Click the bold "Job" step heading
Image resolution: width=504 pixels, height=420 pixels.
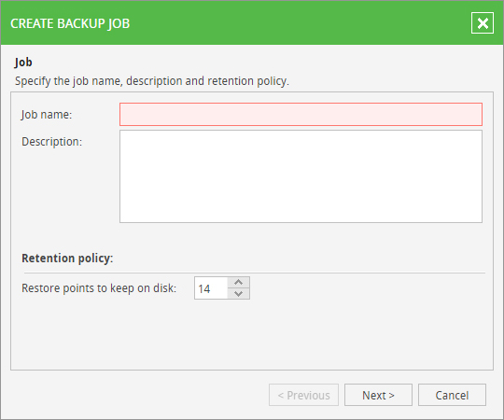coord(23,62)
